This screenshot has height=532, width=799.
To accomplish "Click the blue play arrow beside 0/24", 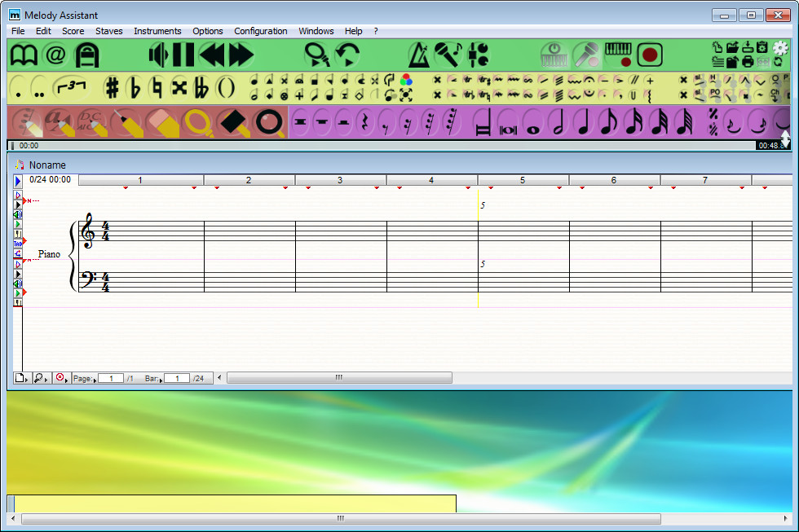I will pos(18,181).
